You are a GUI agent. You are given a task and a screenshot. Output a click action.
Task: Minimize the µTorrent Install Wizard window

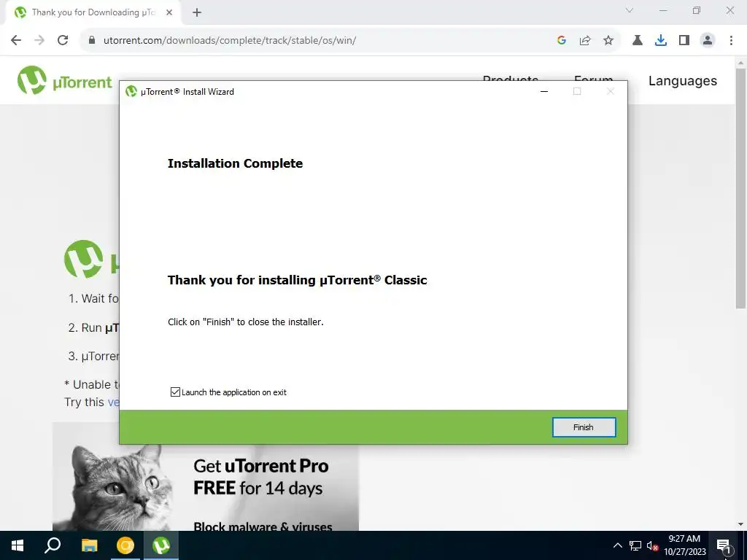coord(544,91)
